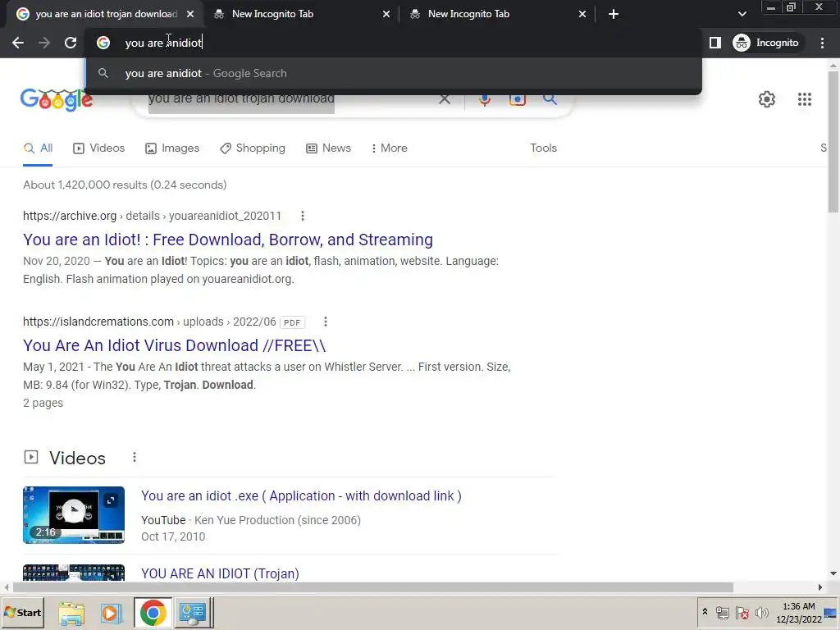Open the control panel taskbar icon

point(193,614)
